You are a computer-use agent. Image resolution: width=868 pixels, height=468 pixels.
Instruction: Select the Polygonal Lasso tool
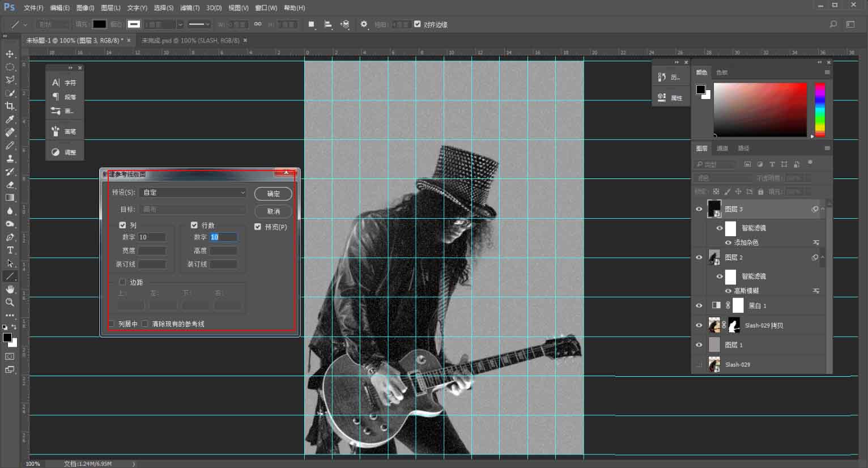10,80
